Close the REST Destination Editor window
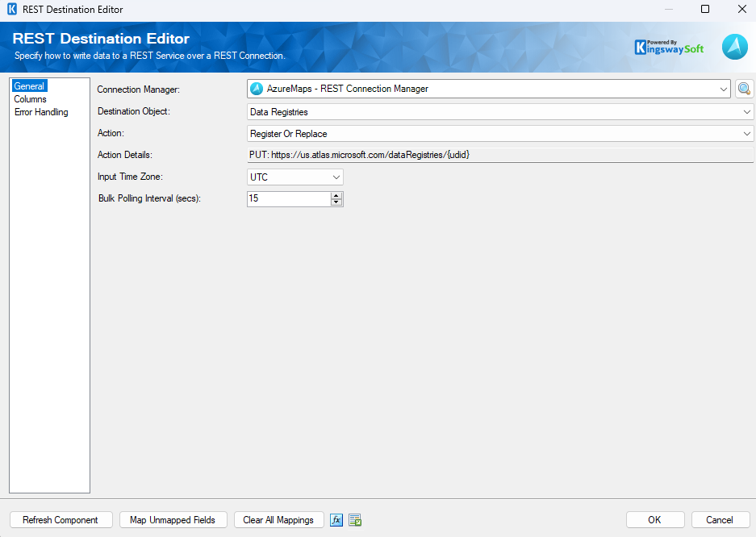This screenshot has width=756, height=537. (742, 9)
